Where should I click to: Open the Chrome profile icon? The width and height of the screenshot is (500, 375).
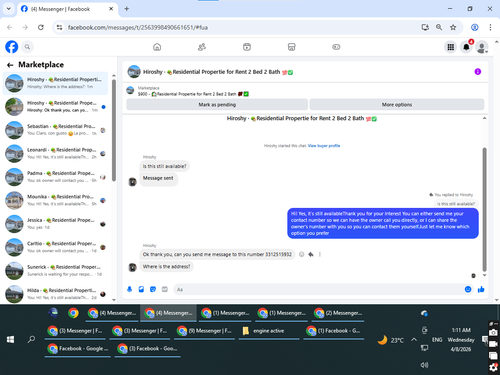click(475, 27)
